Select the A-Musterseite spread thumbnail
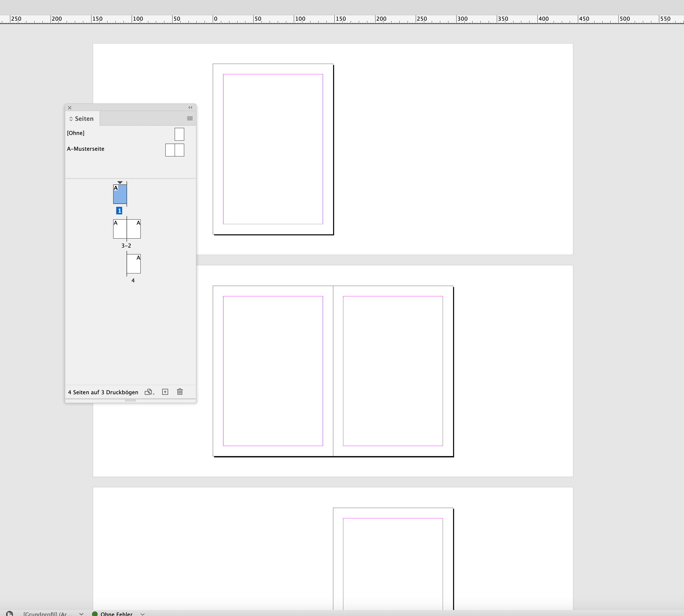 pyautogui.click(x=174, y=150)
